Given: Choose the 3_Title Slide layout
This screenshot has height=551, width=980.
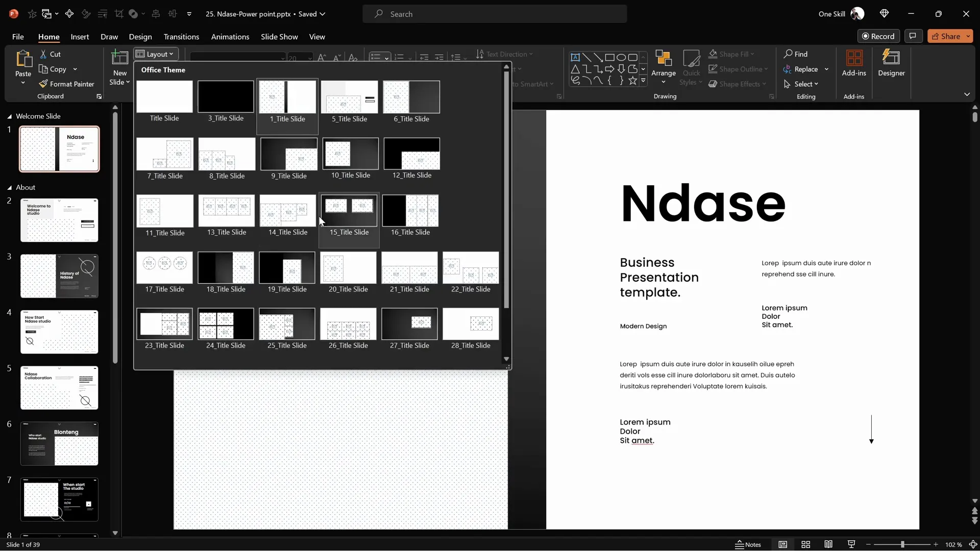Looking at the screenshot, I should 226,102.
